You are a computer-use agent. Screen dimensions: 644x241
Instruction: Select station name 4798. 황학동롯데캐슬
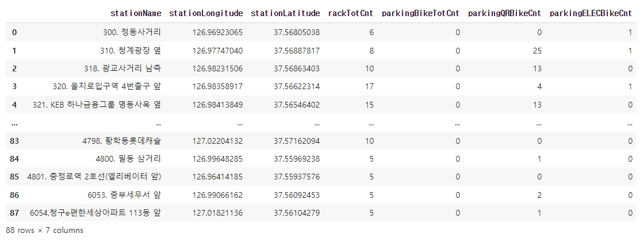point(121,141)
